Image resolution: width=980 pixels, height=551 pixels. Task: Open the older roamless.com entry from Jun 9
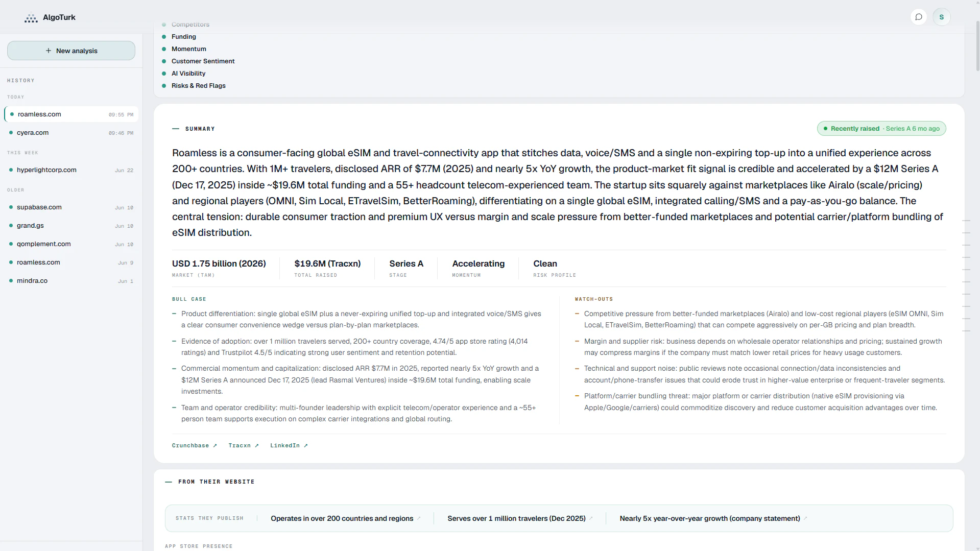[71, 262]
